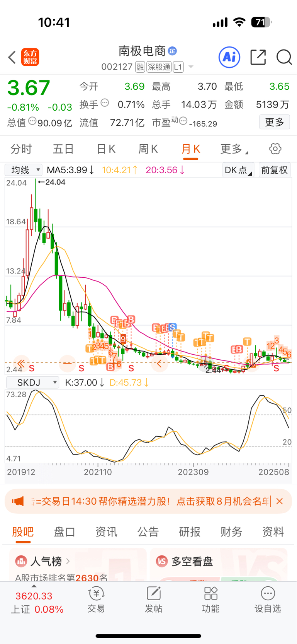Tap the blue verified badge beside 南极电商

pyautogui.click(x=172, y=51)
